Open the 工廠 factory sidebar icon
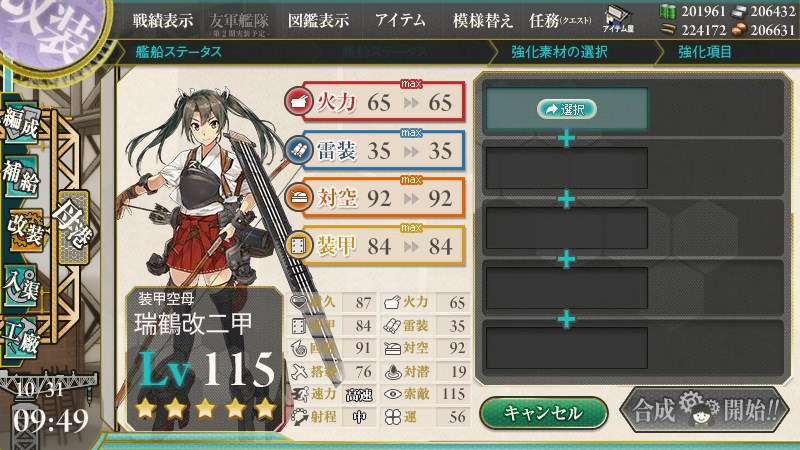This screenshot has width=800, height=450. pyautogui.click(x=20, y=337)
